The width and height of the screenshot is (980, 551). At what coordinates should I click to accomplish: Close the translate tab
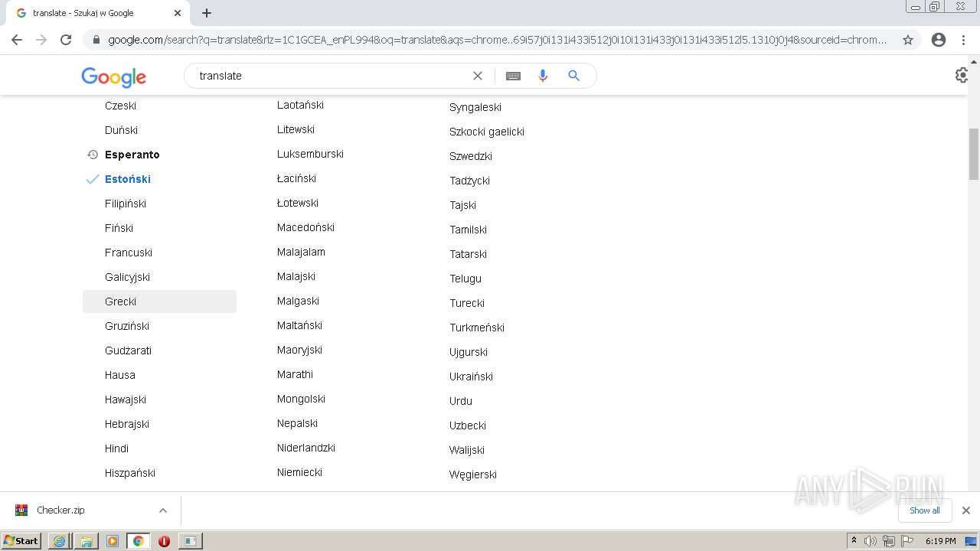click(x=178, y=13)
